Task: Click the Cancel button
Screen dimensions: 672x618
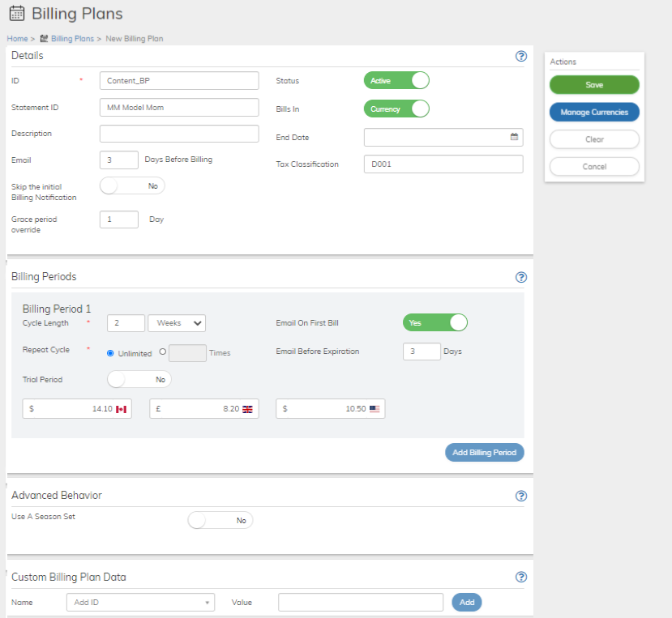Action: coord(594,167)
